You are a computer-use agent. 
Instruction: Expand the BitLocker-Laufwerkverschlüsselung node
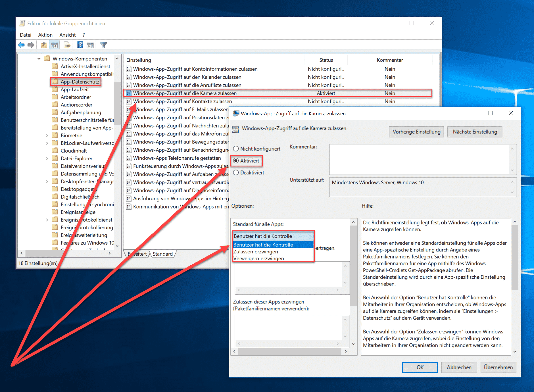47,143
